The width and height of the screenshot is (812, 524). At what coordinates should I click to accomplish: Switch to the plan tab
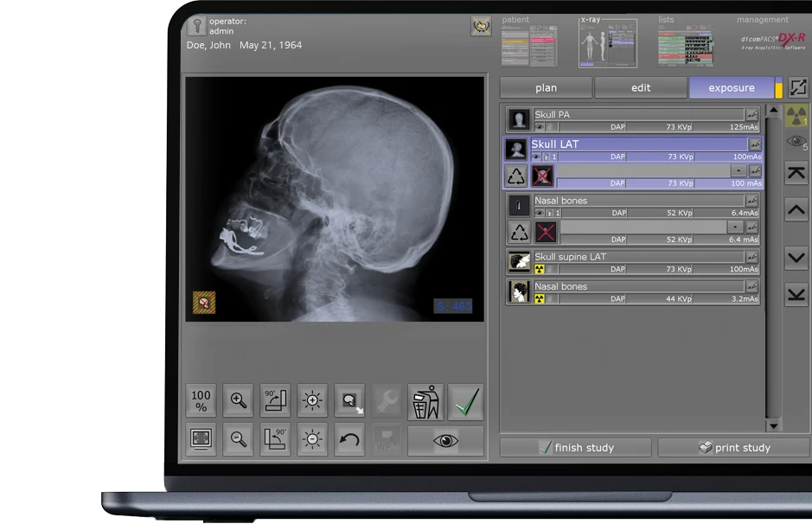[546, 87]
